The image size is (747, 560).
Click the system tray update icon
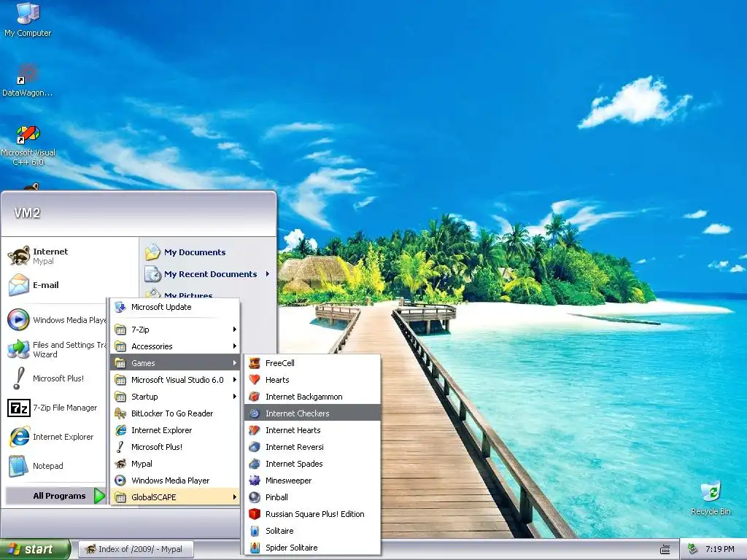click(x=693, y=549)
